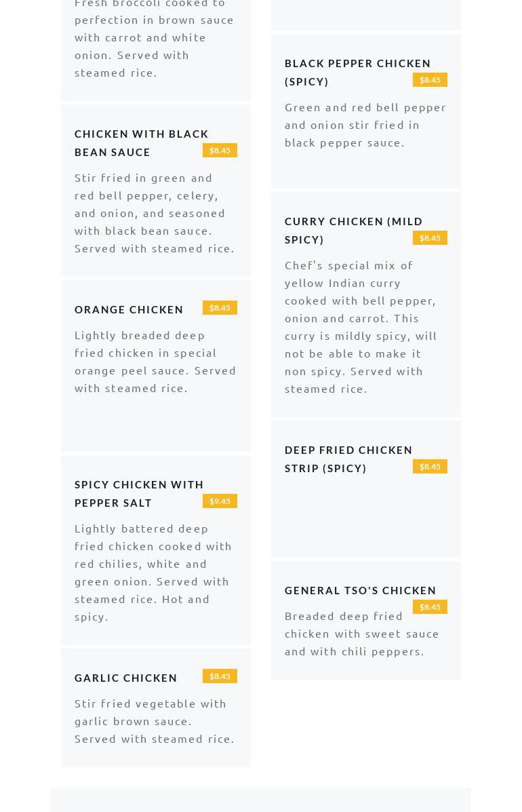Click Orange Chicken's $8.45 price badge
The width and height of the screenshot is (522, 812).
220,308
